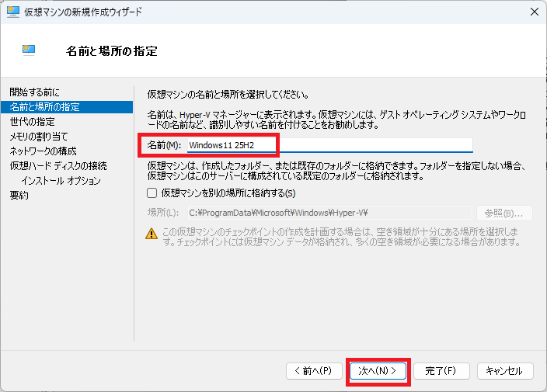Click the yellow warning triangle icon
The width and height of the screenshot is (547, 392).
[152, 234]
